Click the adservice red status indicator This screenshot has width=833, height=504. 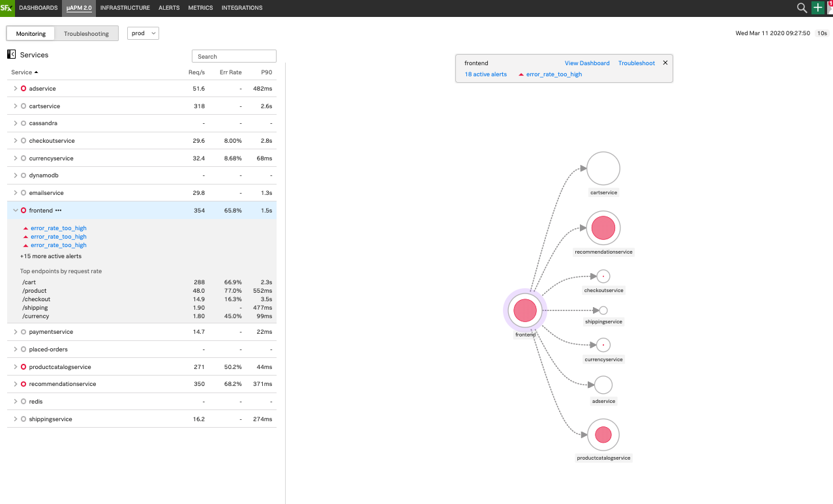coord(23,88)
